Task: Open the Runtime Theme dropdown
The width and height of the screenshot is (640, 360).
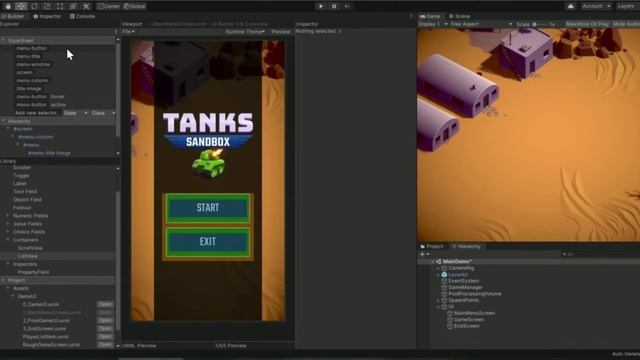Action: click(x=245, y=31)
